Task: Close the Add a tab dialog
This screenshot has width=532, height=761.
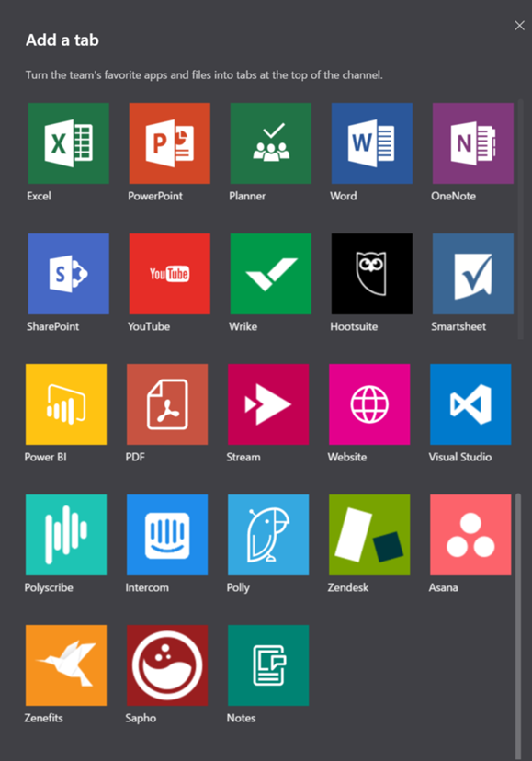Action: pos(519,25)
